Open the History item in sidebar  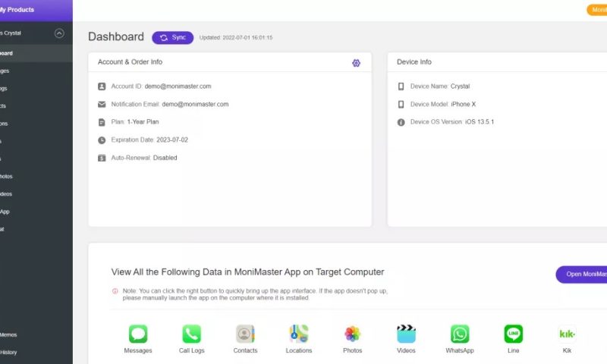pos(8,353)
